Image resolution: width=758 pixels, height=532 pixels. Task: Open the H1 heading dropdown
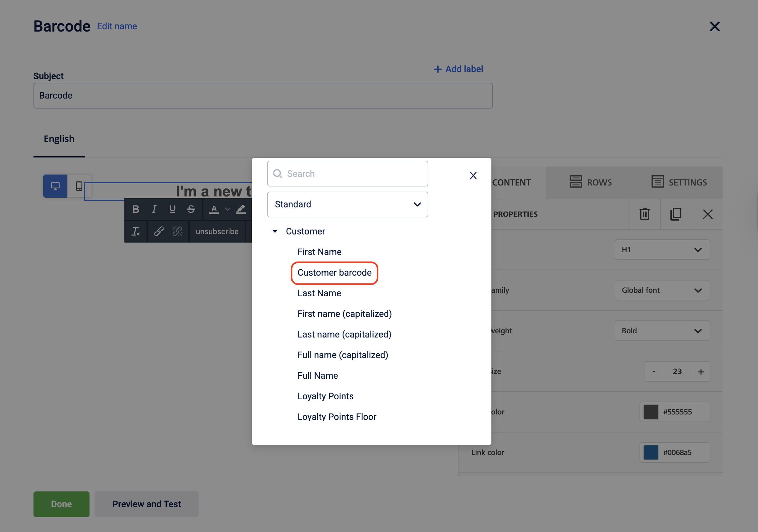point(662,250)
